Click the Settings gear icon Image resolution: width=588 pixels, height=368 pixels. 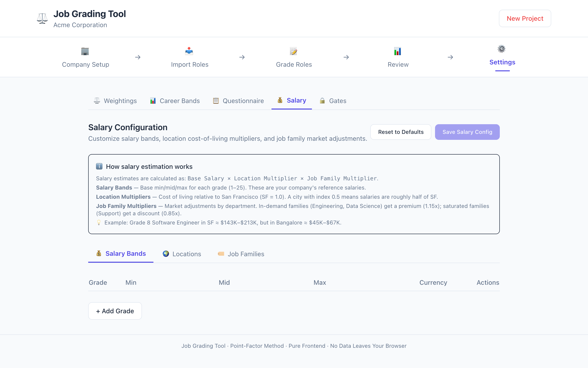(501, 49)
